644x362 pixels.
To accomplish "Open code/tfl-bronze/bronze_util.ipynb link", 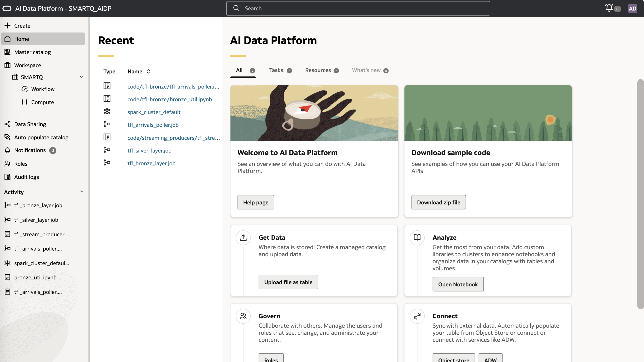I will [169, 99].
